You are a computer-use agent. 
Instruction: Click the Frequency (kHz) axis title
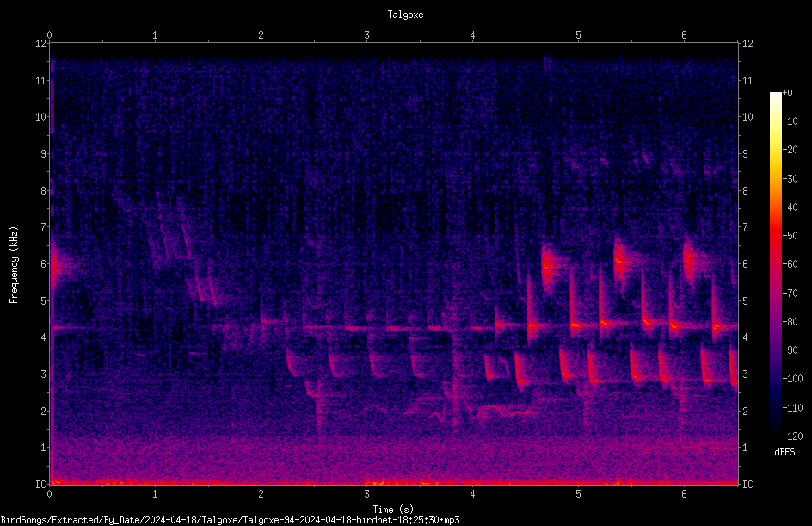(14, 264)
